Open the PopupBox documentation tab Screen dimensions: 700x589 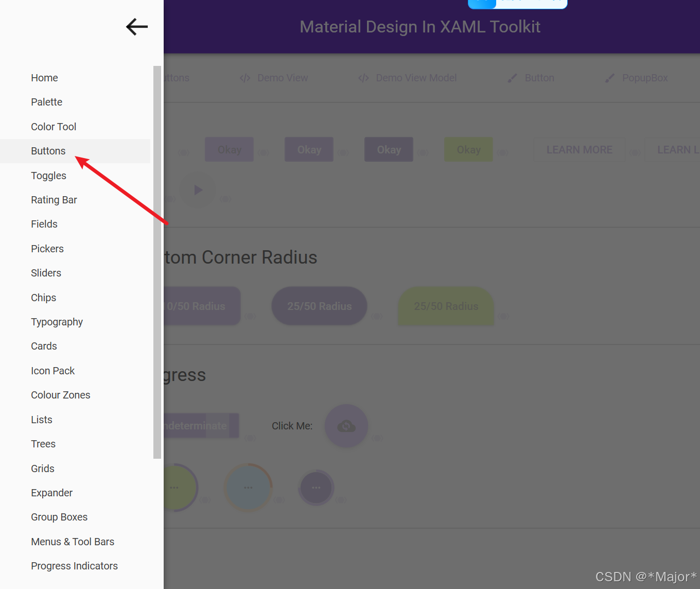[637, 78]
